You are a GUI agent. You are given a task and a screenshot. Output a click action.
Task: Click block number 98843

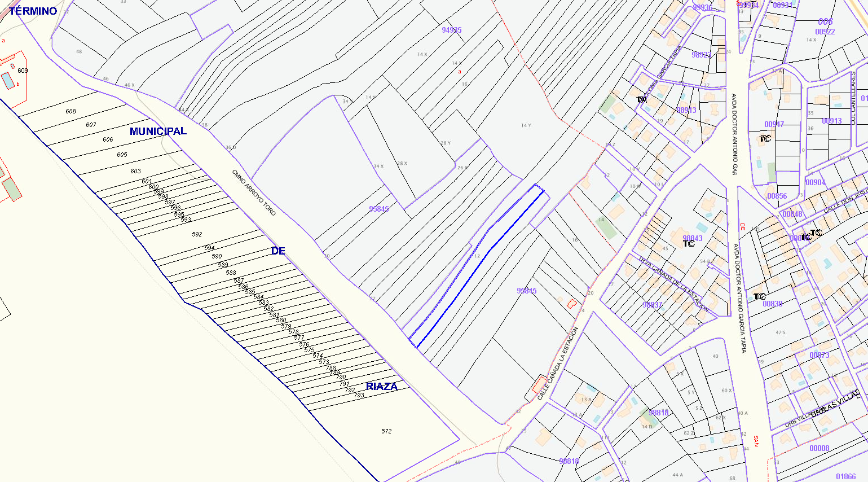pos(693,238)
